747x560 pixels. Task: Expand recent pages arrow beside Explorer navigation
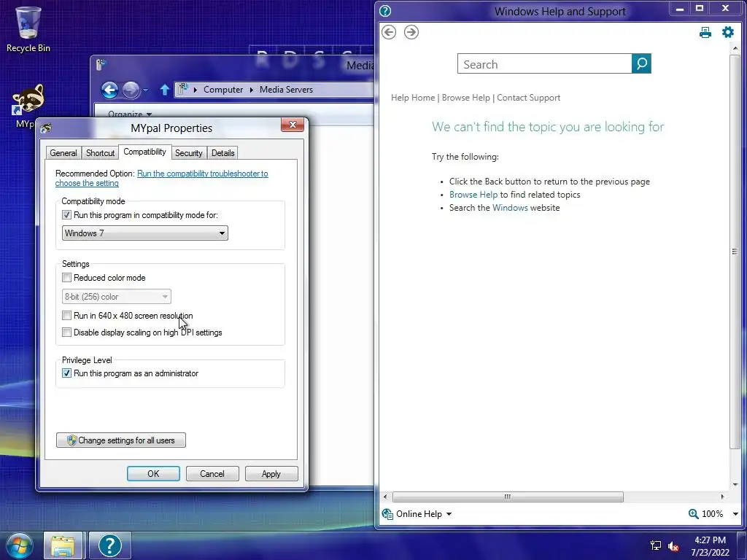pyautogui.click(x=145, y=90)
